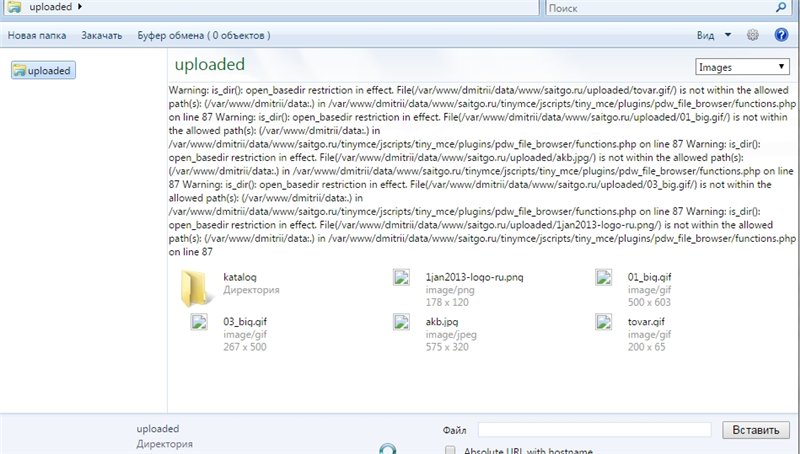Open the Вид view menu
Image resolution: width=800 pixels, height=454 pixels.
point(706,36)
